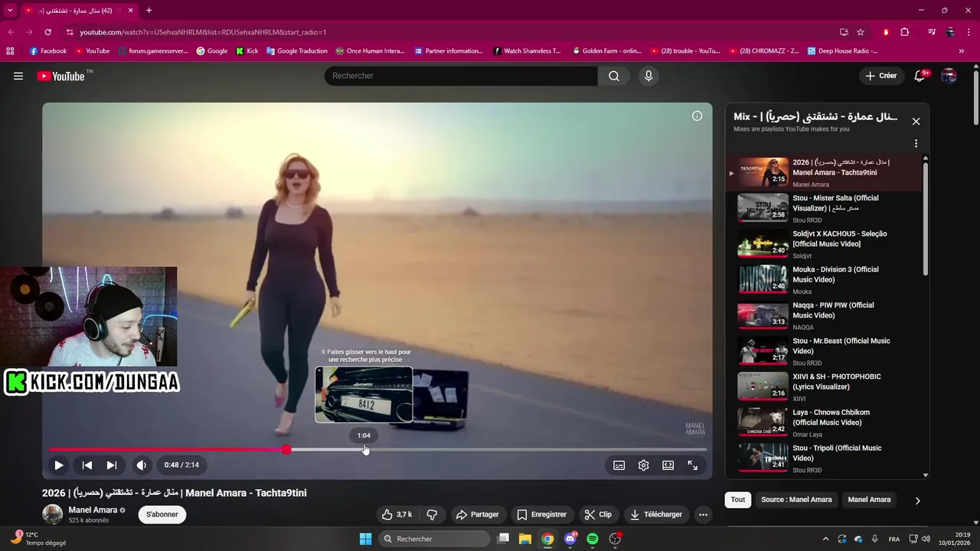The image size is (980, 551).
Task: Open the account avatar menu
Action: pos(949,76)
